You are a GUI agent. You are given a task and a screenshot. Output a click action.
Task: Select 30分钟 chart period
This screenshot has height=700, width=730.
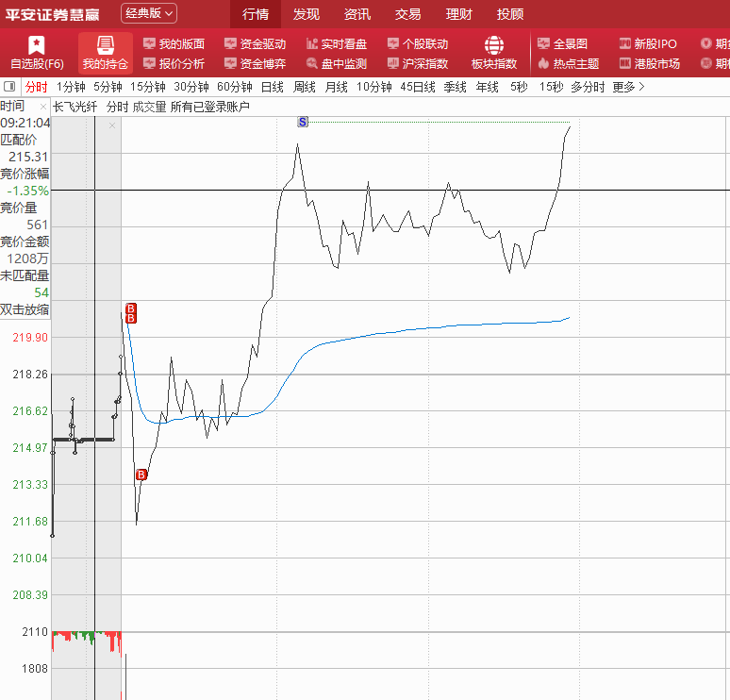point(191,87)
